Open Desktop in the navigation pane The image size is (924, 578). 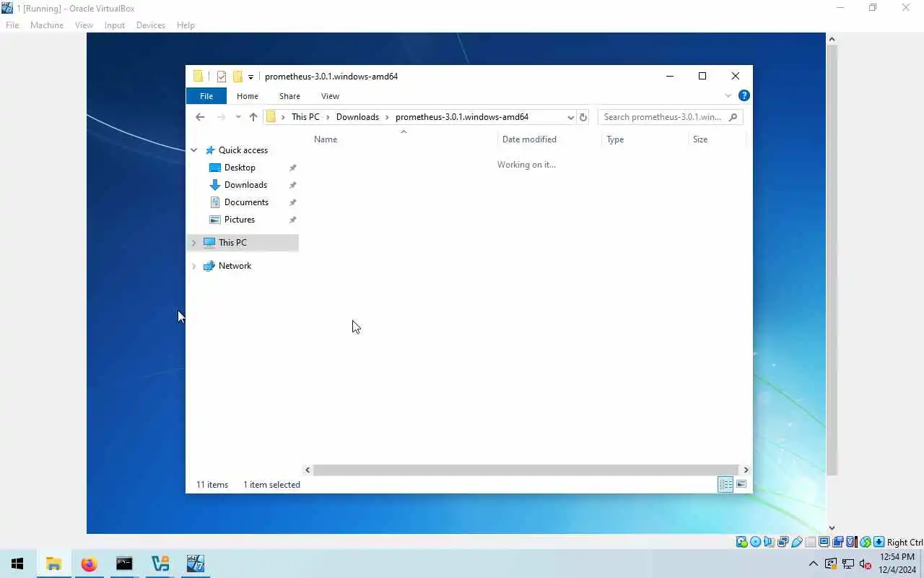coord(240,168)
